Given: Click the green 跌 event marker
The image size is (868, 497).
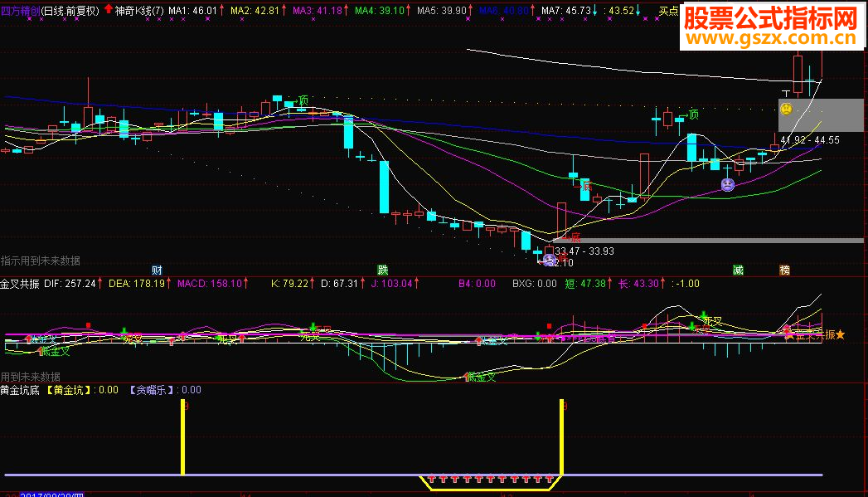Looking at the screenshot, I should 382,270.
